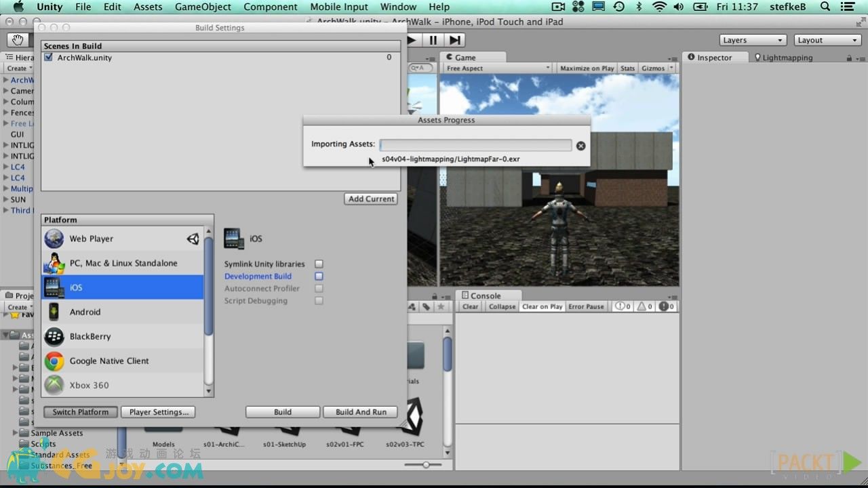Toggle Script Debugging checkbox

pos(319,300)
